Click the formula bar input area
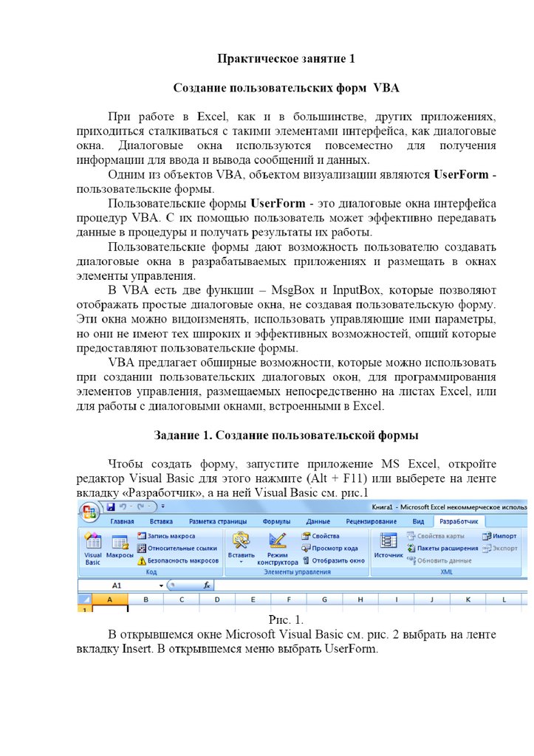The width and height of the screenshot is (534, 756). point(371,585)
